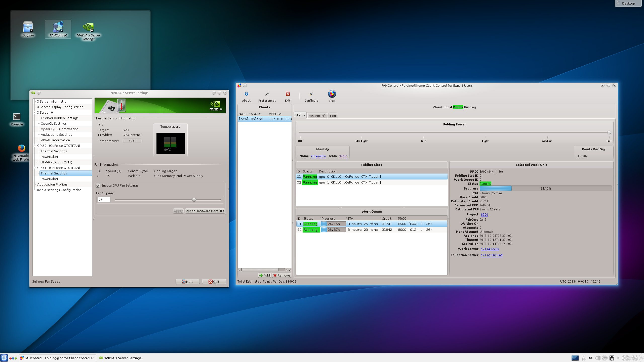Collapse the GPU 0 - (GeForce GTX TITAN) node

coord(35,146)
